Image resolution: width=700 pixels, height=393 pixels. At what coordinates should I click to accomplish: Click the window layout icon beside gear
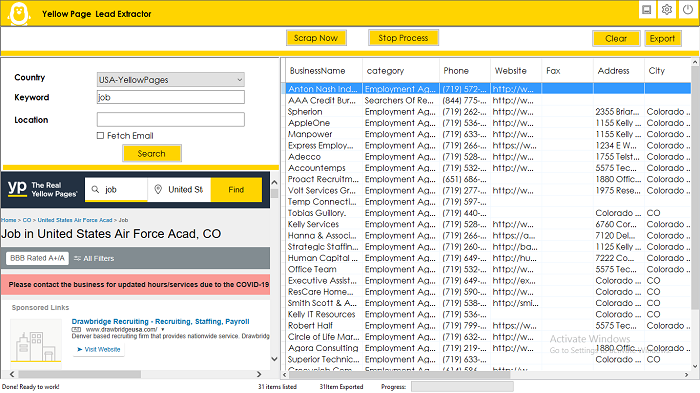pyautogui.click(x=646, y=10)
